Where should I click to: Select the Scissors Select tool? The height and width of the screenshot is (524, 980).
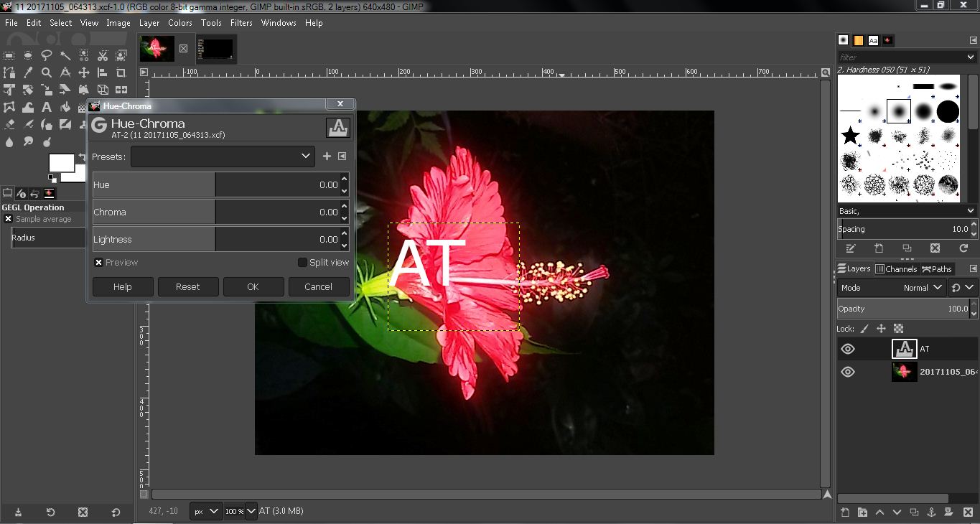click(x=103, y=55)
